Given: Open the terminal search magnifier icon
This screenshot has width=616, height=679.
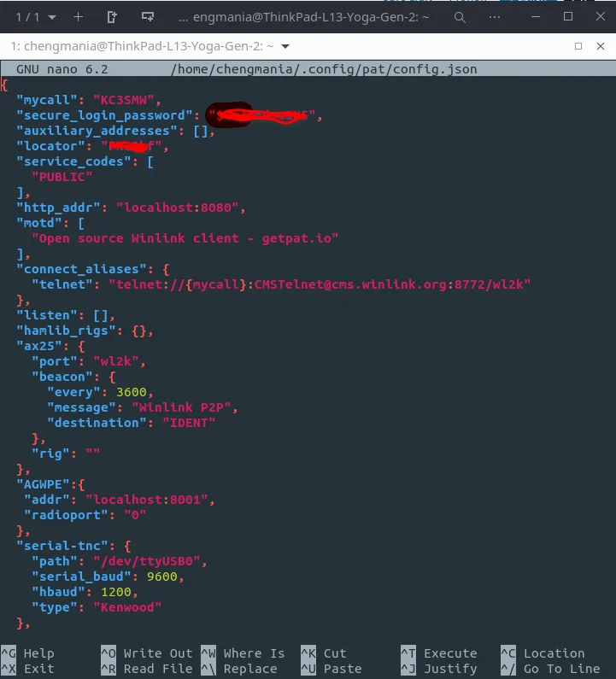Looking at the screenshot, I should pos(460,16).
